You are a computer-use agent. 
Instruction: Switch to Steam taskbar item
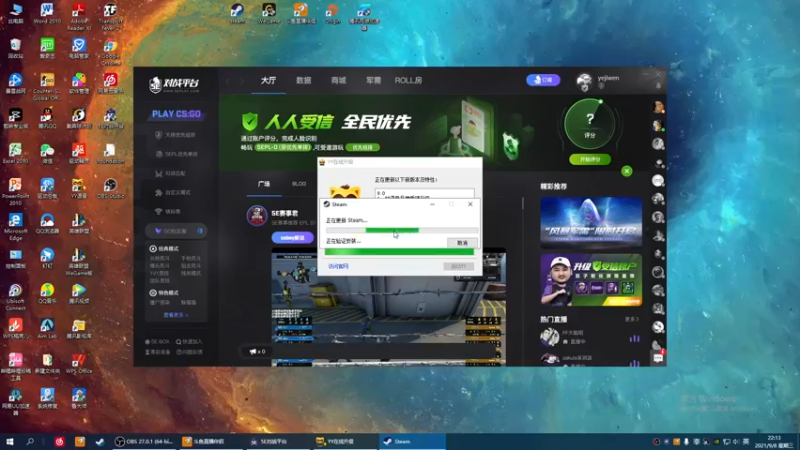click(x=412, y=441)
